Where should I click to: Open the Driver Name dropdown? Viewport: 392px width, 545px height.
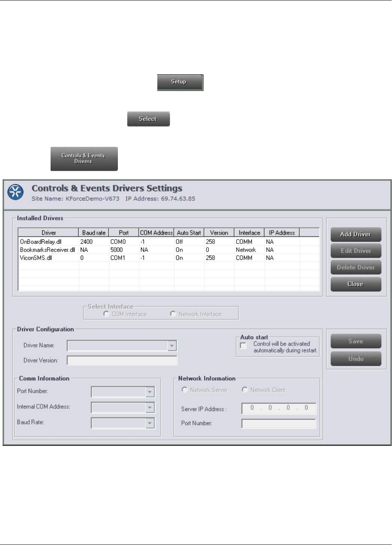tap(172, 346)
